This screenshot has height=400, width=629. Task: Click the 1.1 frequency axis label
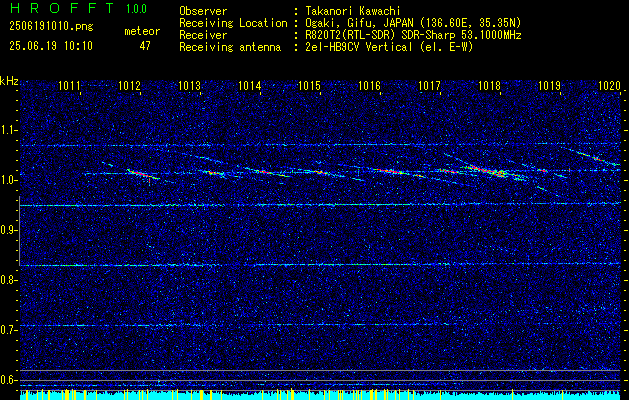point(8,130)
